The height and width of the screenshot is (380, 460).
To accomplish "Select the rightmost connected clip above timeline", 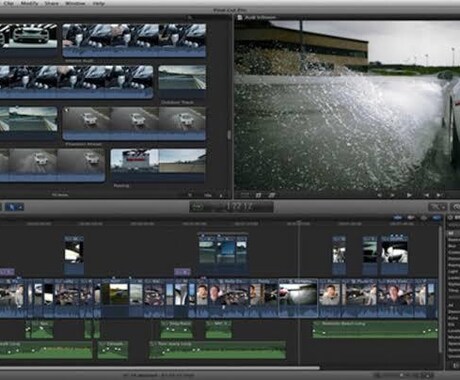I will tap(394, 255).
